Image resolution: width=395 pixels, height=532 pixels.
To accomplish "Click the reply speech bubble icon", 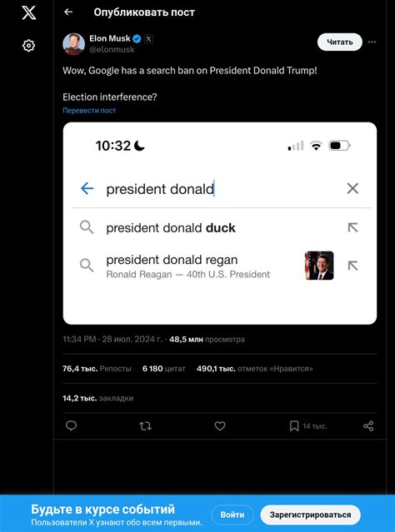I will tap(71, 425).
